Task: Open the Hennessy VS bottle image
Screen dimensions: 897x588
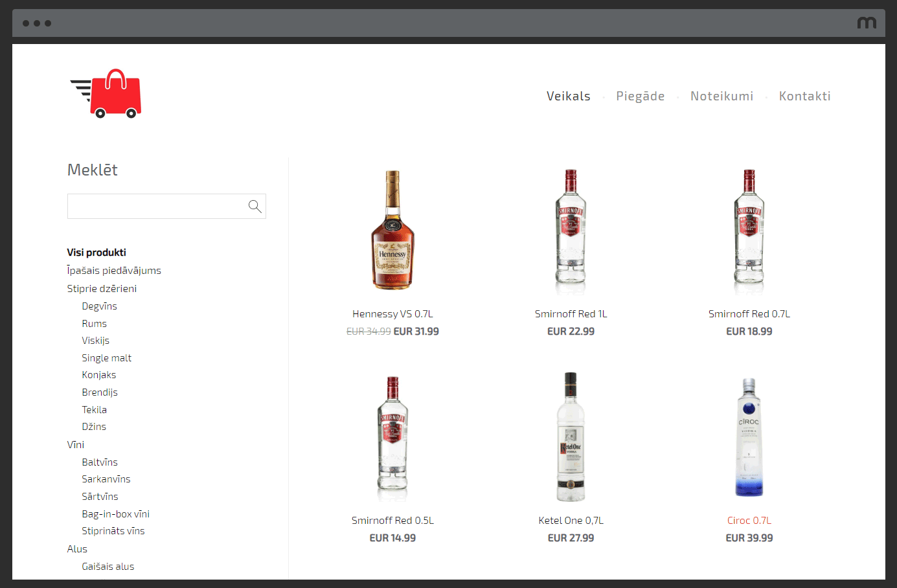Action: pyautogui.click(x=392, y=230)
